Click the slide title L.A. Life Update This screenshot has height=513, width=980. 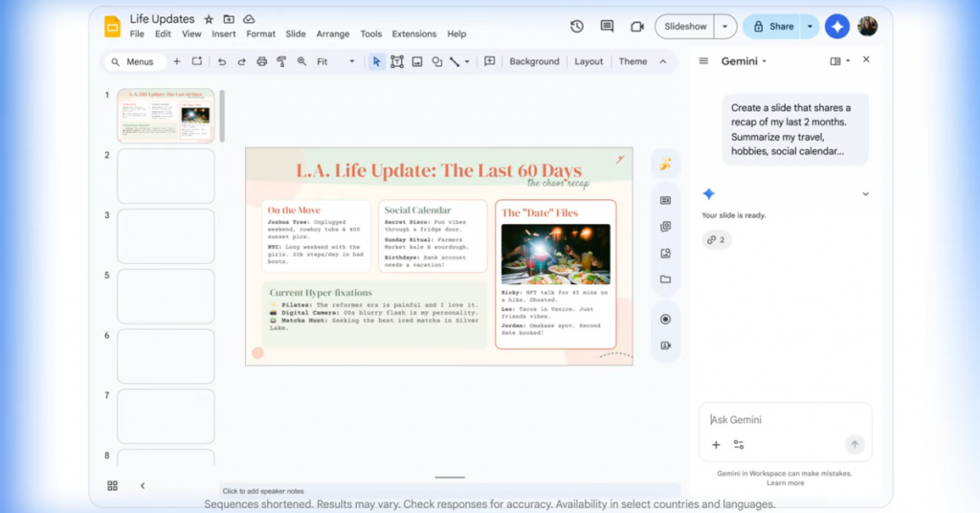point(438,170)
